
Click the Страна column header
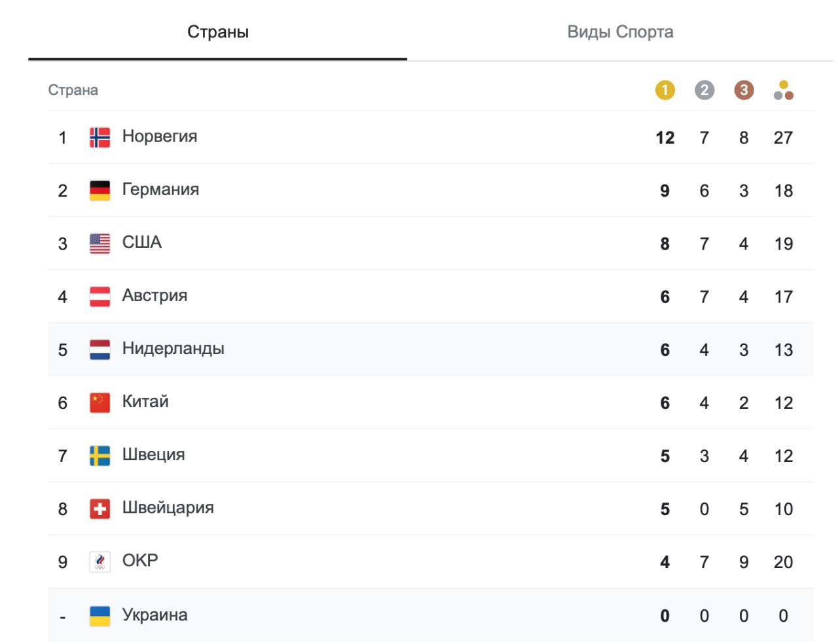click(x=73, y=90)
